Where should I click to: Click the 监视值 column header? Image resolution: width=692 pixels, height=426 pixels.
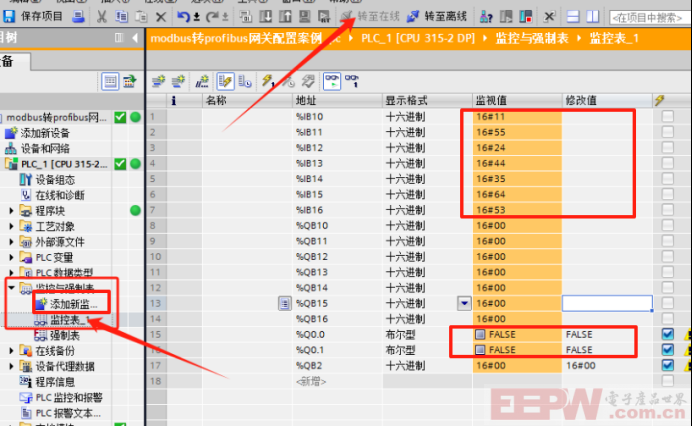pos(517,100)
